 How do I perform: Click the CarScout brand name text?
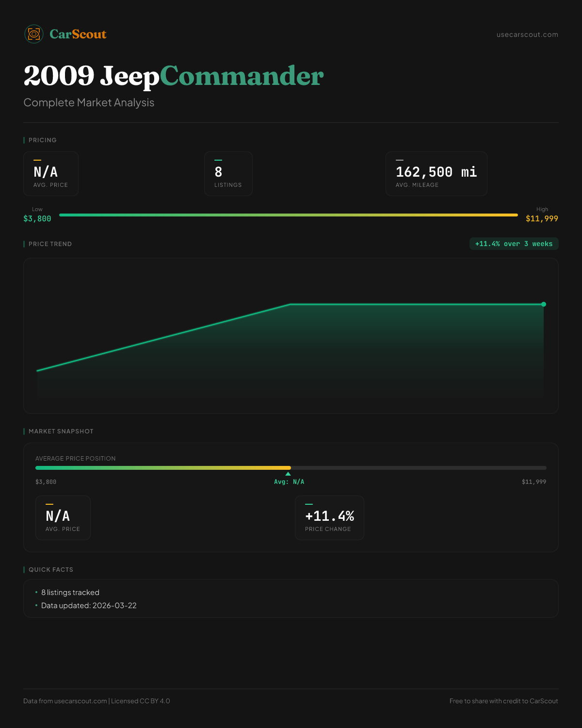point(78,34)
